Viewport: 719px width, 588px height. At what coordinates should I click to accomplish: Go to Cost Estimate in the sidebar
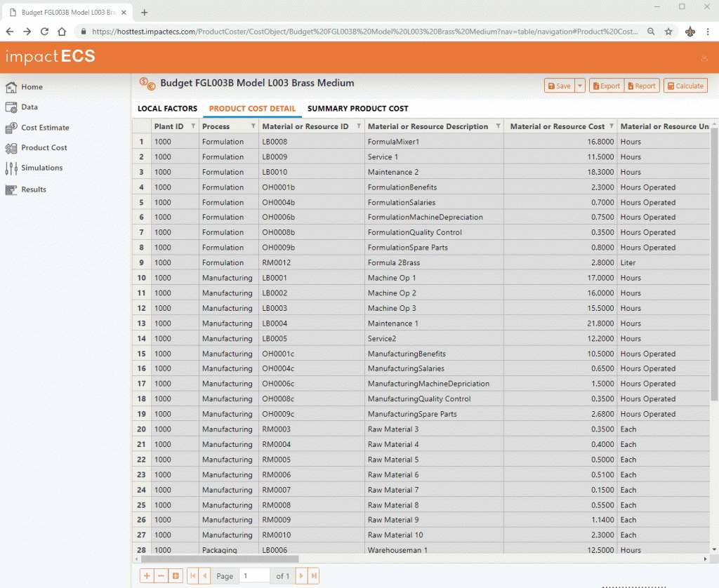(37, 128)
